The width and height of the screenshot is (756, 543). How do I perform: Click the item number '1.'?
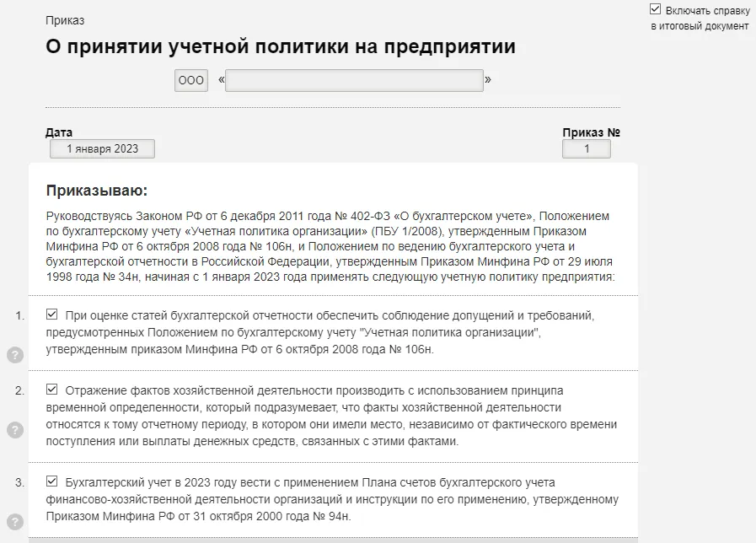19,316
